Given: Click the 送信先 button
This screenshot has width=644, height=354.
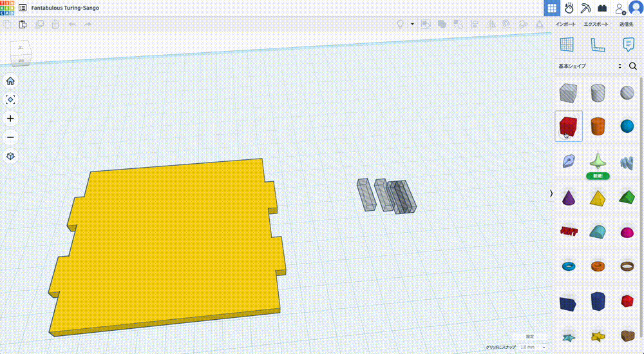Looking at the screenshot, I should [x=627, y=25].
